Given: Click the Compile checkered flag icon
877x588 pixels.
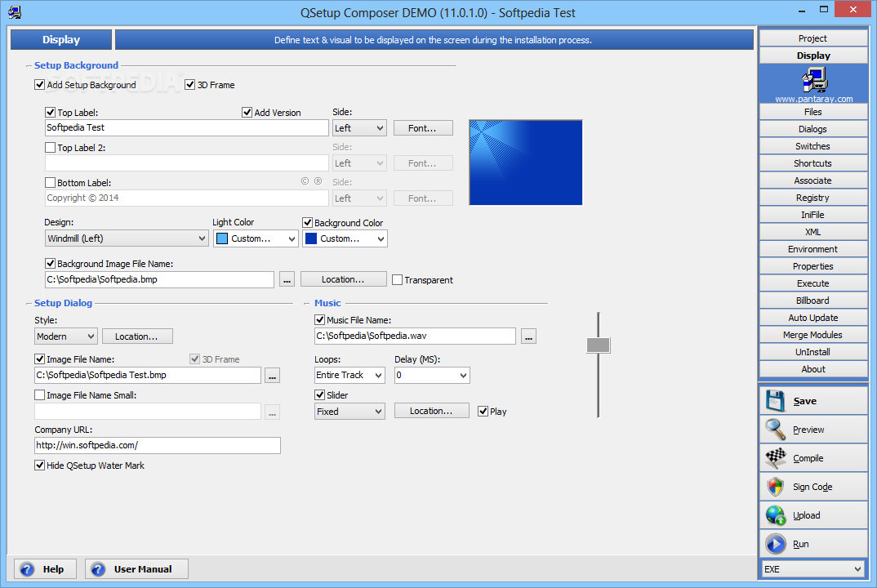Looking at the screenshot, I should [775, 458].
